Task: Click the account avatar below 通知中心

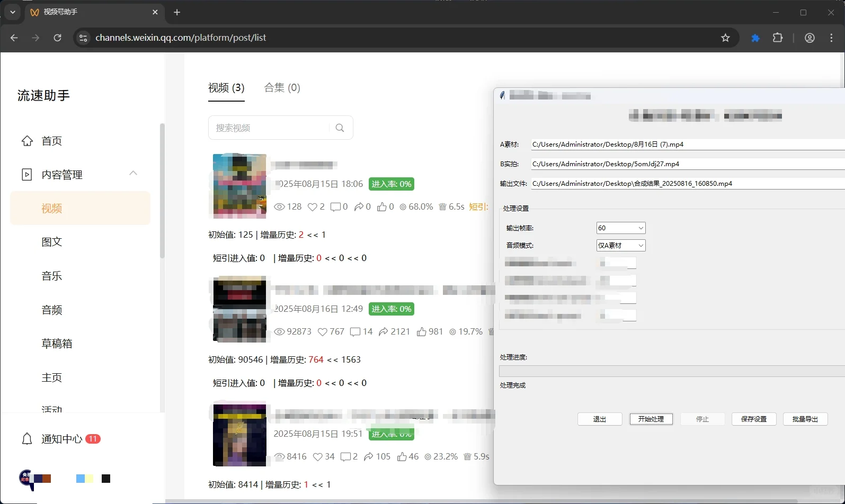Action: (26, 479)
